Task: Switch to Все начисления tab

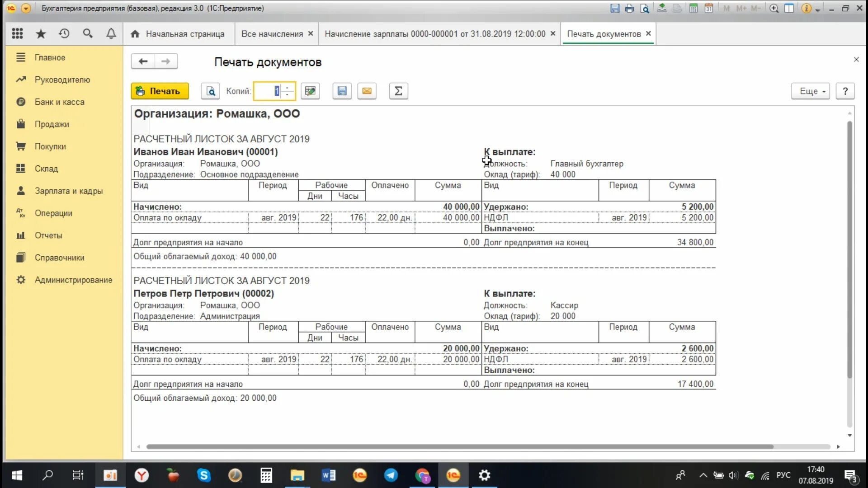Action: click(x=272, y=34)
